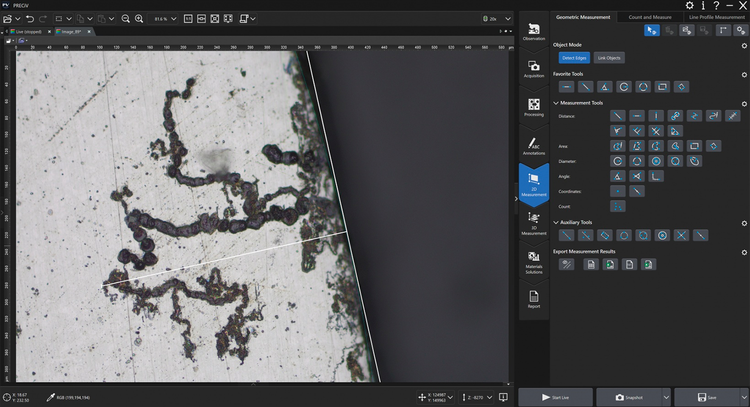Open the Annotations panel
The height and width of the screenshot is (407, 750).
534,147
